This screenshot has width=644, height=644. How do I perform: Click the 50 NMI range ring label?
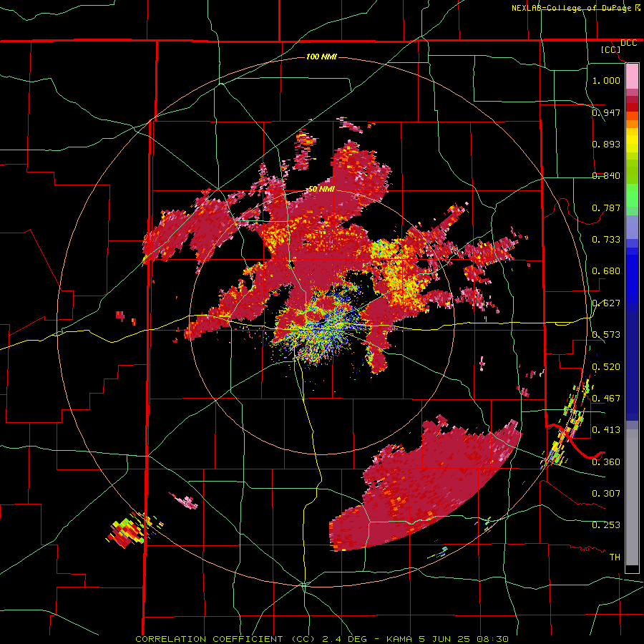(321, 190)
